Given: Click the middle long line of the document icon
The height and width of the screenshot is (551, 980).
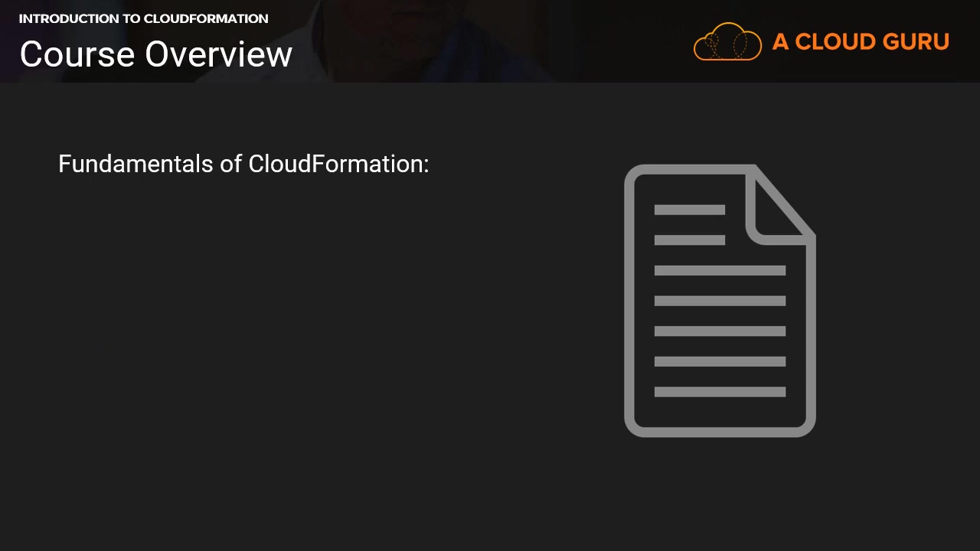Looking at the screenshot, I should coord(720,331).
